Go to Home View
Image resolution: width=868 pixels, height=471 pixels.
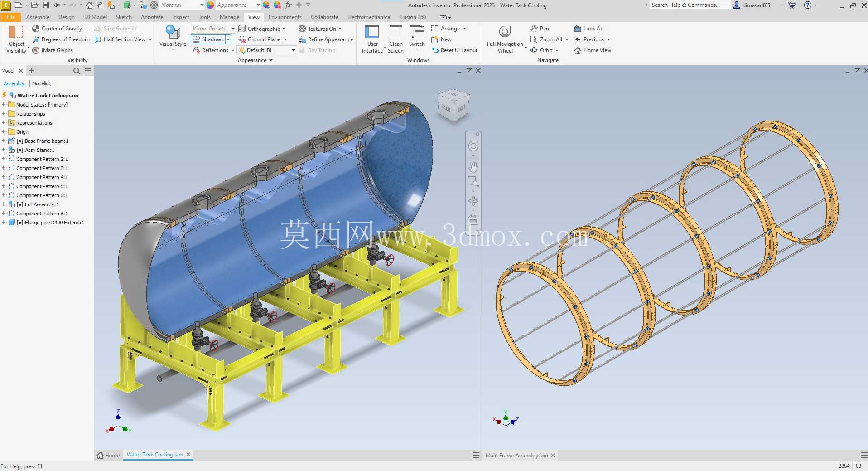[593, 50]
